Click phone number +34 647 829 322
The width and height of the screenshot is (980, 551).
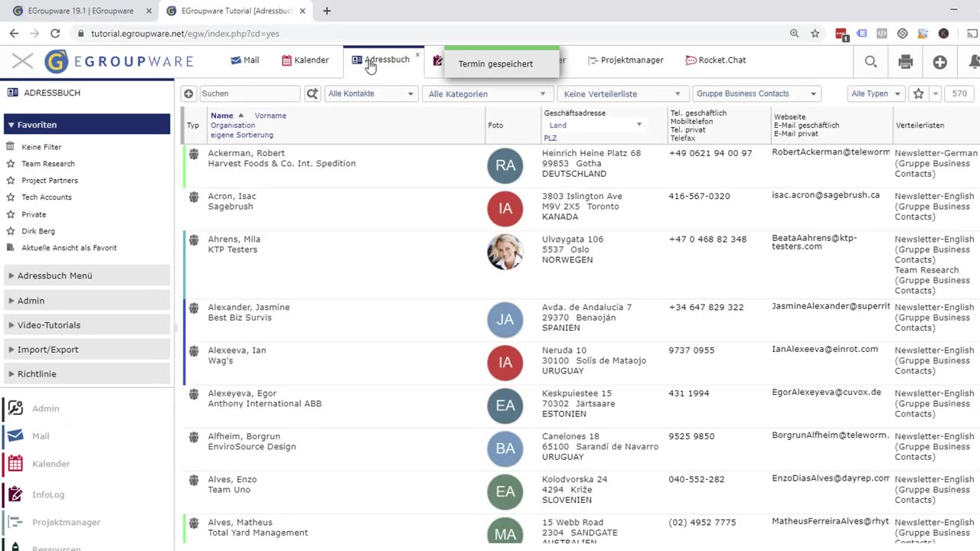(706, 308)
